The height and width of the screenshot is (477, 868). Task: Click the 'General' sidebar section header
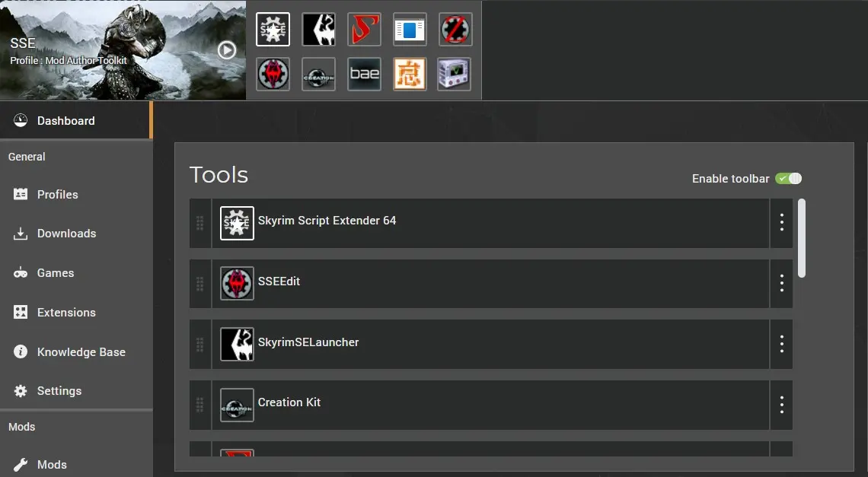[x=27, y=157]
